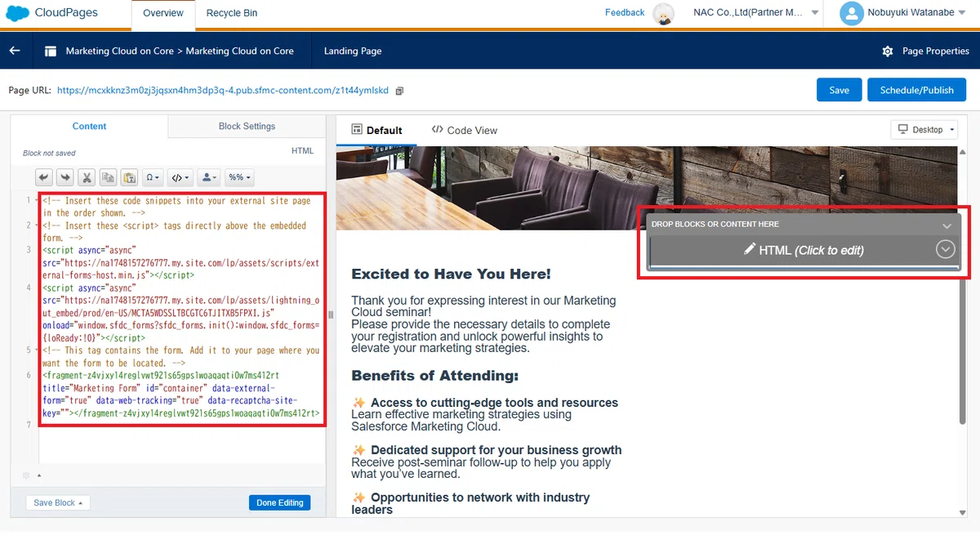
Task: Click the 'Excited to Have You Here!' heading
Action: (x=451, y=274)
